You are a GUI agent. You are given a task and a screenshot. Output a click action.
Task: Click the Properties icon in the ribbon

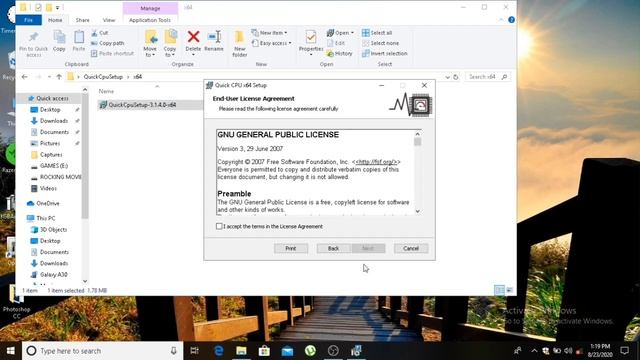tap(311, 38)
